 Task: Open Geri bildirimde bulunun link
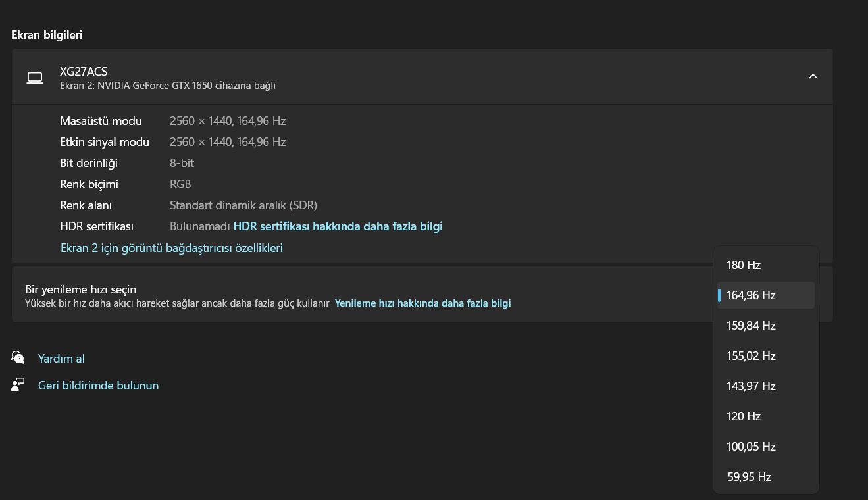pyautogui.click(x=98, y=386)
